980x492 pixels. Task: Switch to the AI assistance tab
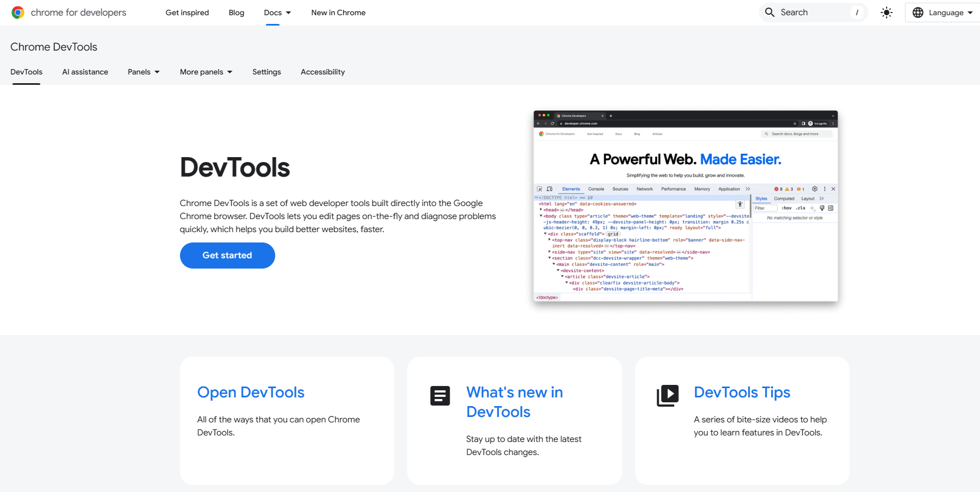tap(85, 72)
